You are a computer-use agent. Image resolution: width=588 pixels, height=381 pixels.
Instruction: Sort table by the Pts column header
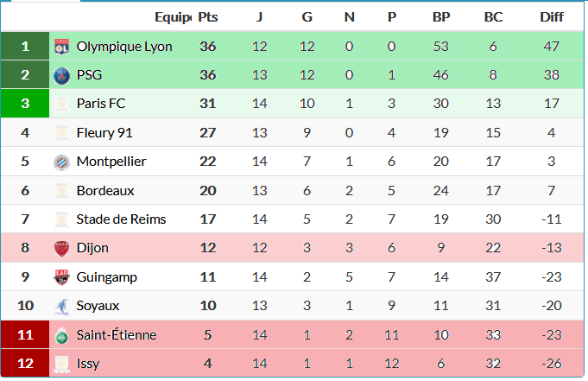[x=207, y=17]
